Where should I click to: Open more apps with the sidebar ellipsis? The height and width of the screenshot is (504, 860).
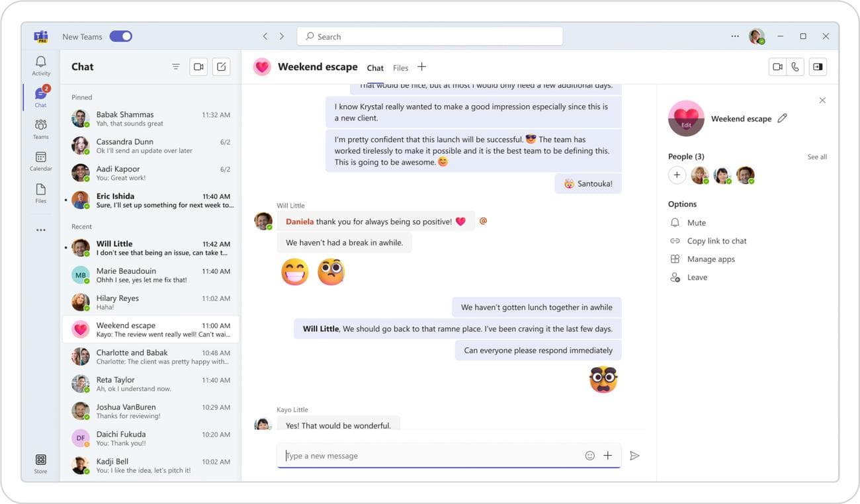click(x=40, y=229)
